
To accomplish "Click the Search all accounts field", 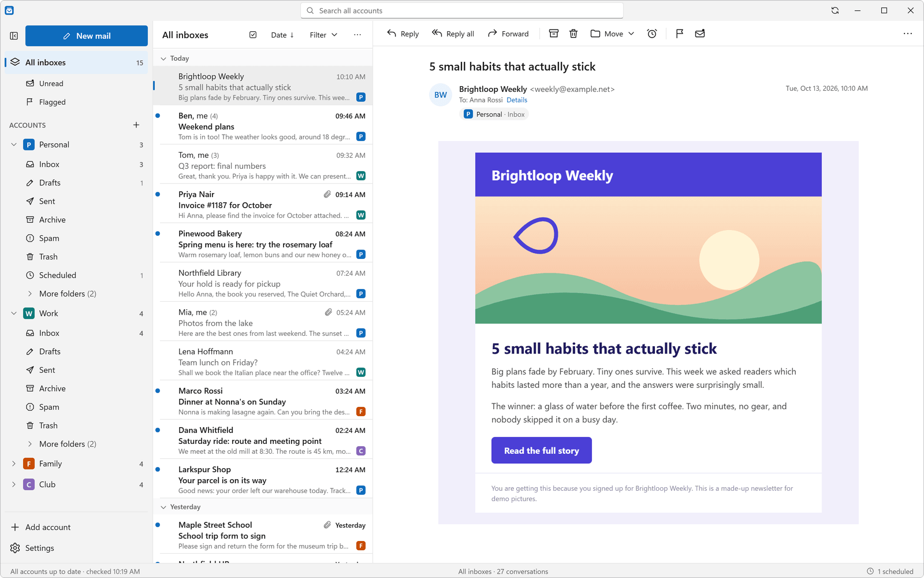I will [x=462, y=10].
